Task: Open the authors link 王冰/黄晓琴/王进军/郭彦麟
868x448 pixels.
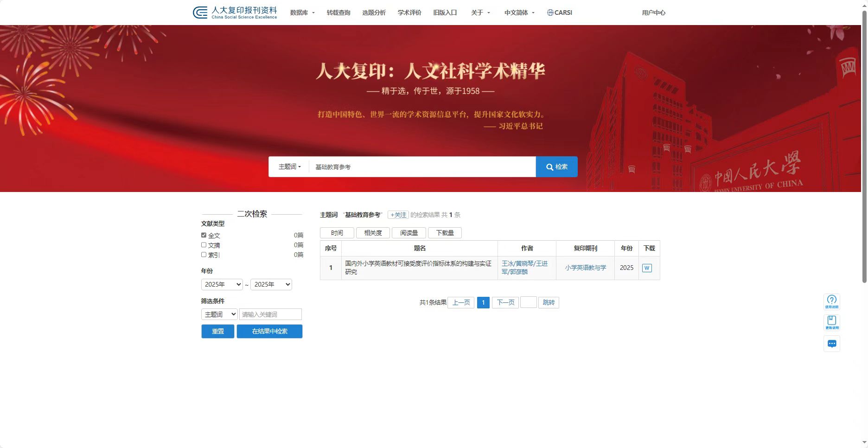Action: pyautogui.click(x=525, y=268)
